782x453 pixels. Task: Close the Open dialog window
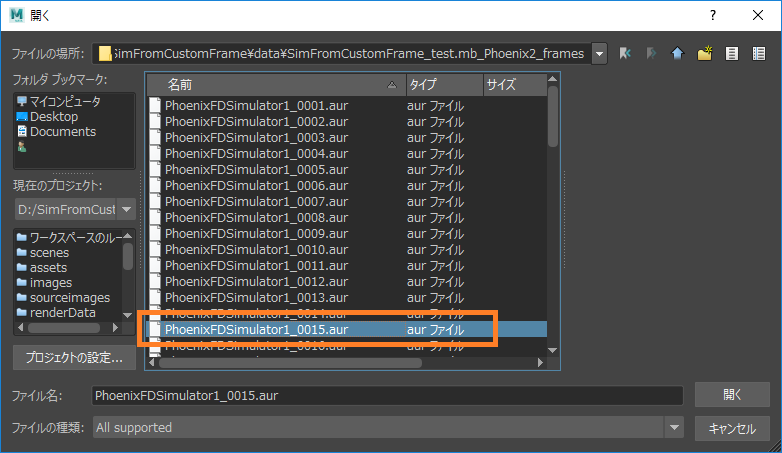(x=758, y=15)
